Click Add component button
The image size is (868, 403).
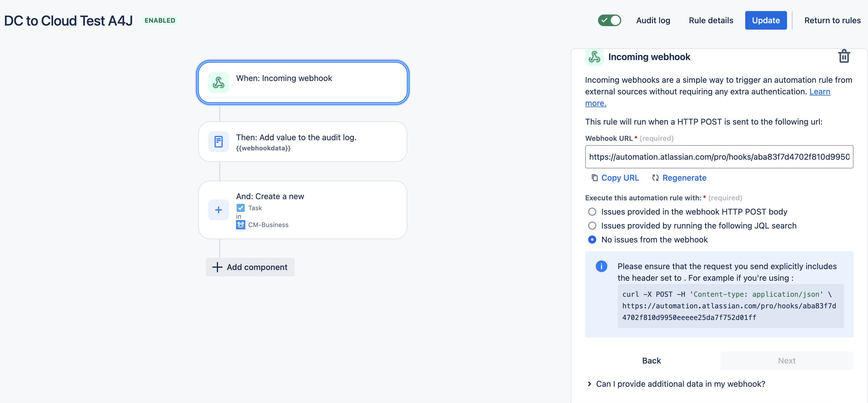coord(250,267)
